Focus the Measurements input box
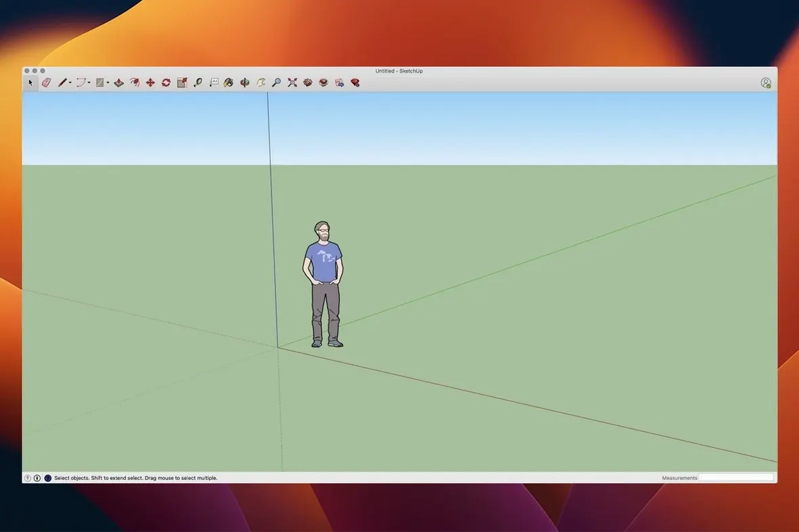Screen dimensions: 799x532 click(736, 477)
